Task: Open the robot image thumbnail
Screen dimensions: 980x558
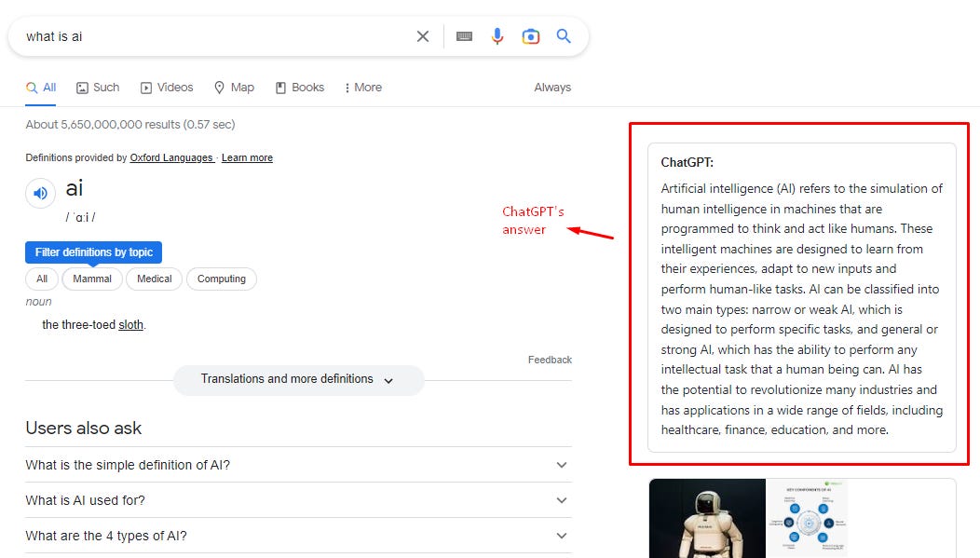Action: pyautogui.click(x=707, y=518)
